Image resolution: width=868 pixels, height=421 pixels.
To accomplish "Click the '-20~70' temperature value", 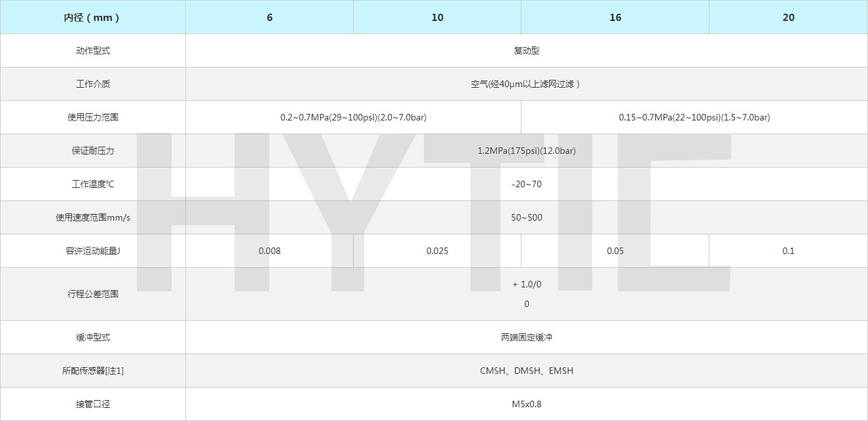I will [527, 184].
